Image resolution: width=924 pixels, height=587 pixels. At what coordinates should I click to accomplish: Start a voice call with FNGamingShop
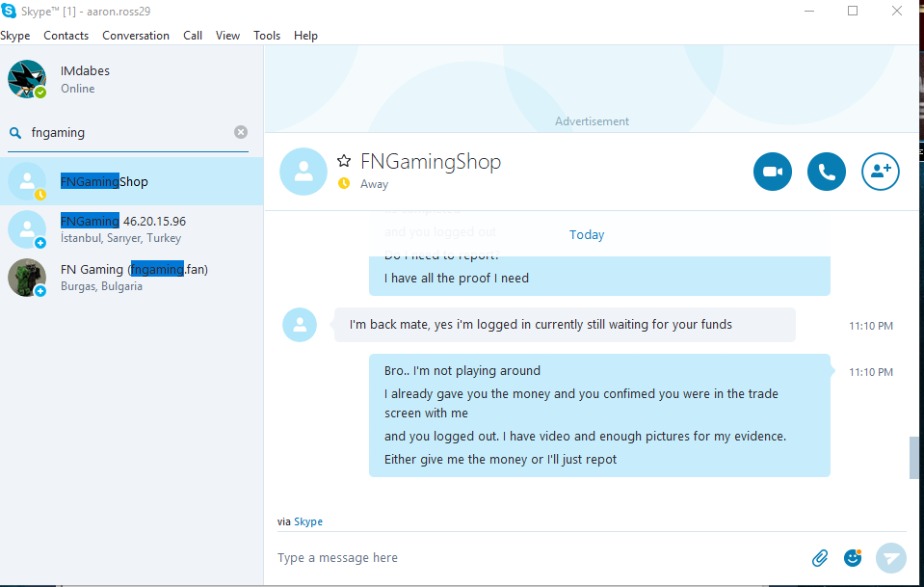(x=826, y=172)
